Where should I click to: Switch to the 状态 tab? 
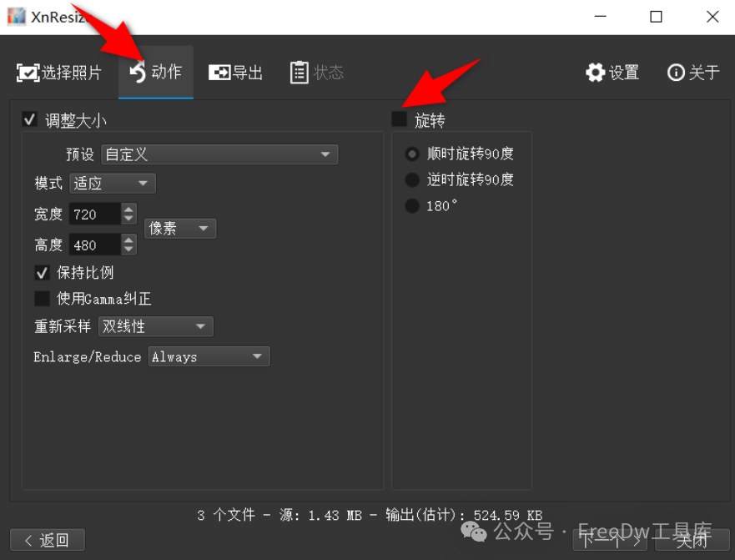[317, 73]
